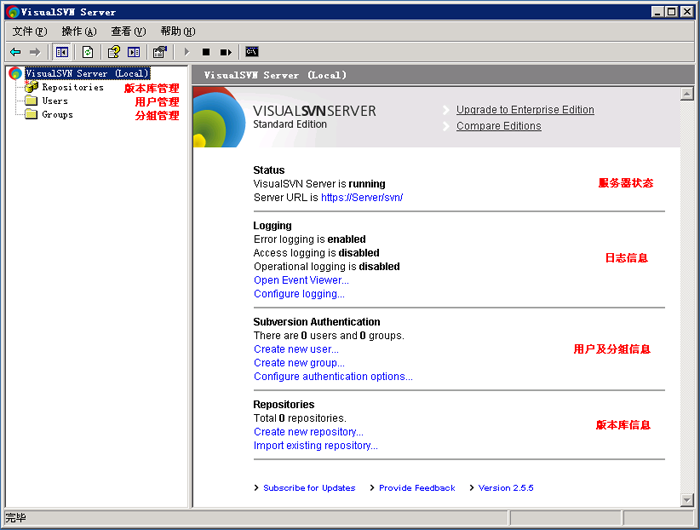Click Create new repository link
The image size is (700, 530).
point(308,432)
